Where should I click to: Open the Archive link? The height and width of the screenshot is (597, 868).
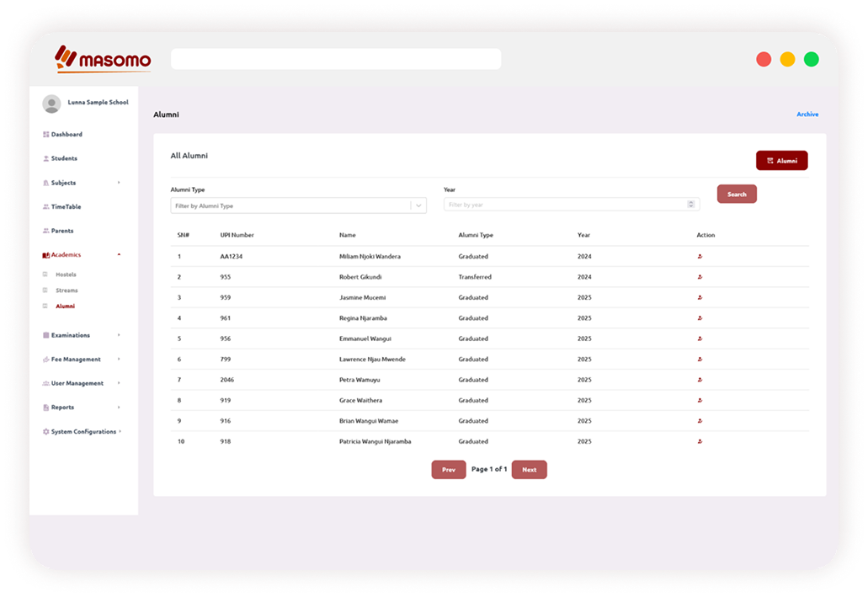(807, 115)
